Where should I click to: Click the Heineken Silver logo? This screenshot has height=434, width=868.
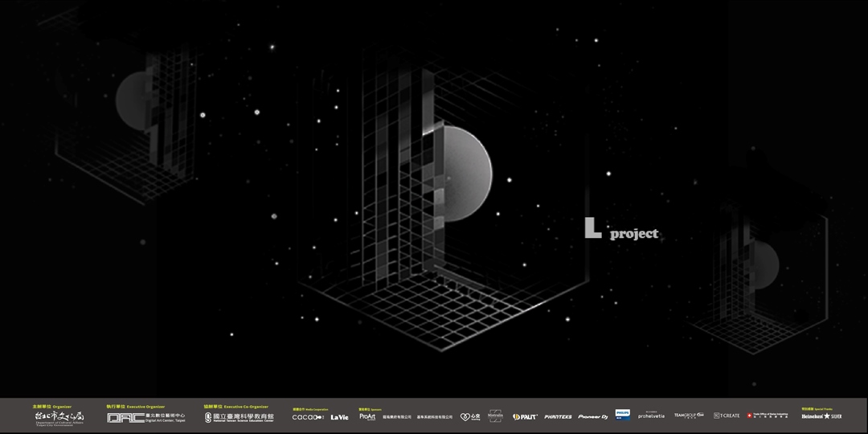821,416
